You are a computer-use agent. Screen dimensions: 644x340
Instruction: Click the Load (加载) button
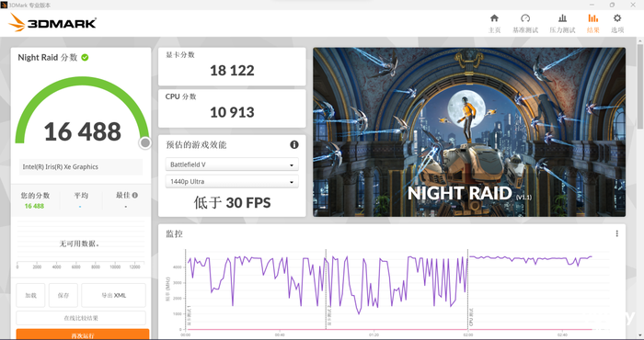pos(30,295)
